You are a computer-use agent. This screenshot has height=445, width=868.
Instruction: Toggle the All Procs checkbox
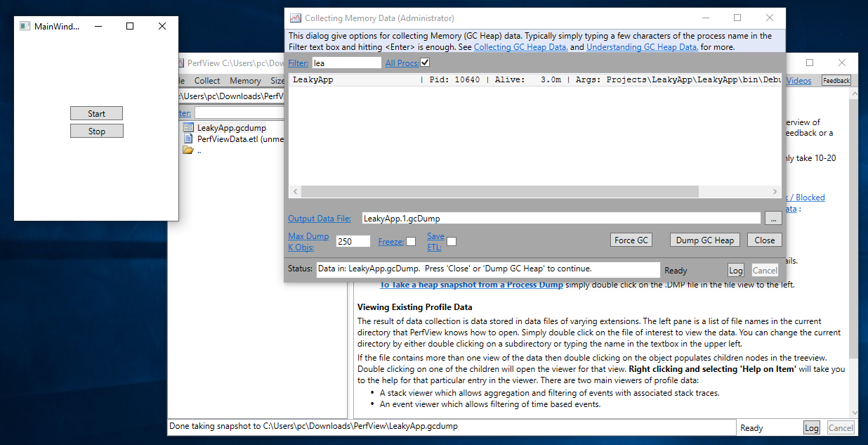(x=425, y=63)
